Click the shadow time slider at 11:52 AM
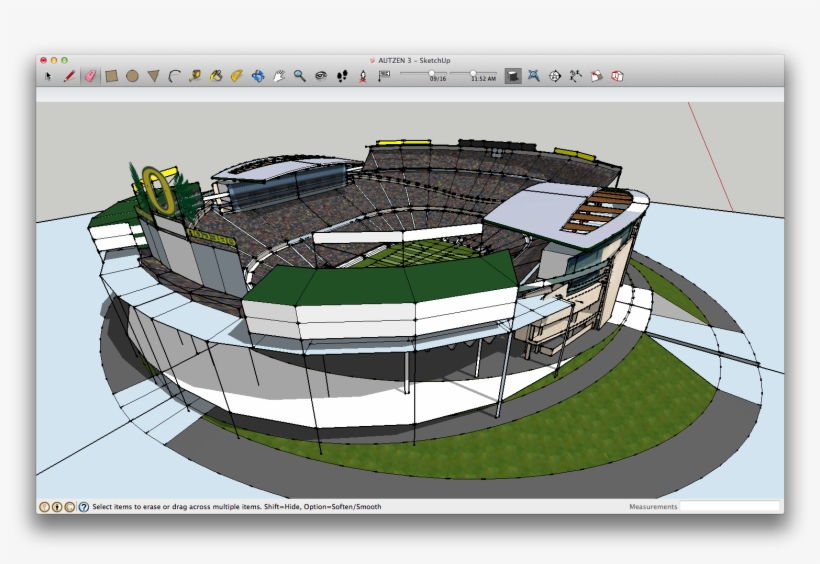The height and width of the screenshot is (564, 820). click(x=473, y=73)
